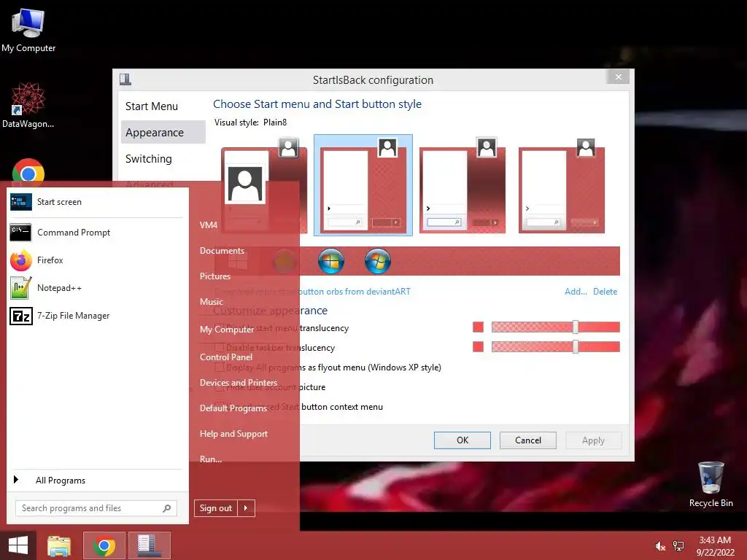
Task: Click the user account picture in start menu
Action: pyautogui.click(x=245, y=184)
